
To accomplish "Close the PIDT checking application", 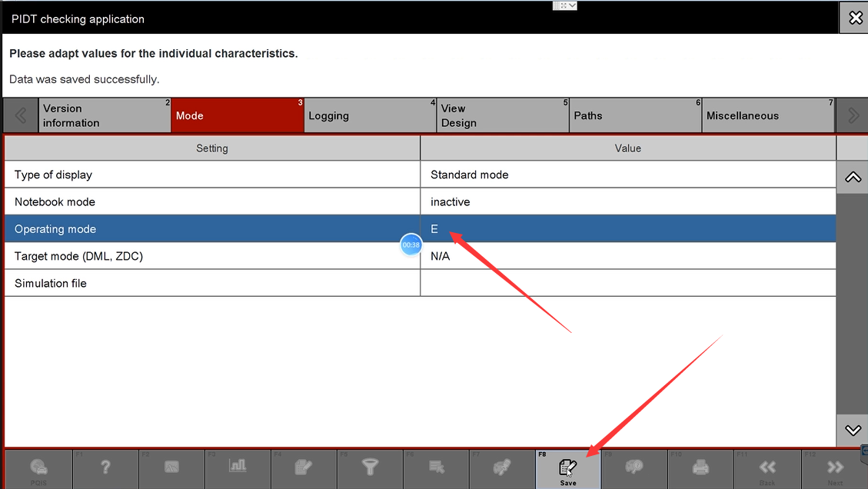I will [853, 18].
